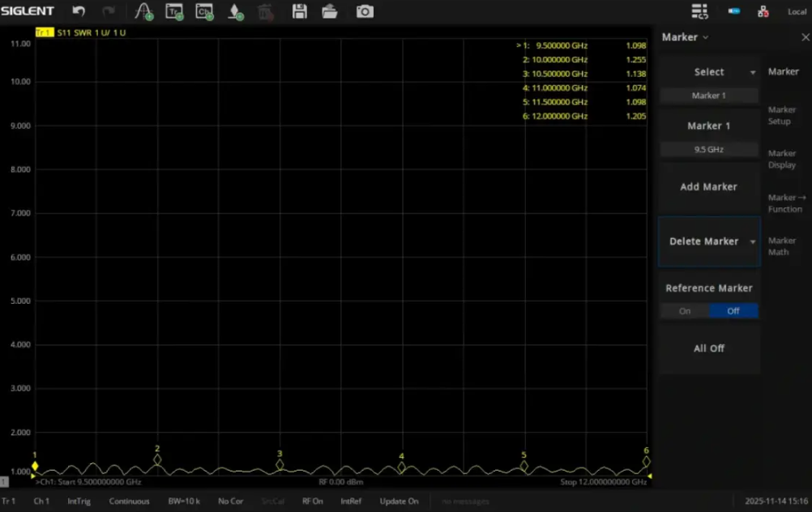Click the save floppy disk icon
Image resolution: width=812 pixels, height=512 pixels.
(x=300, y=11)
